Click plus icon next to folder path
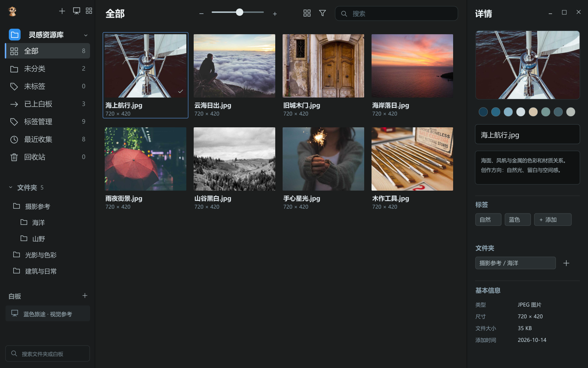This screenshot has width=588, height=368. click(566, 263)
